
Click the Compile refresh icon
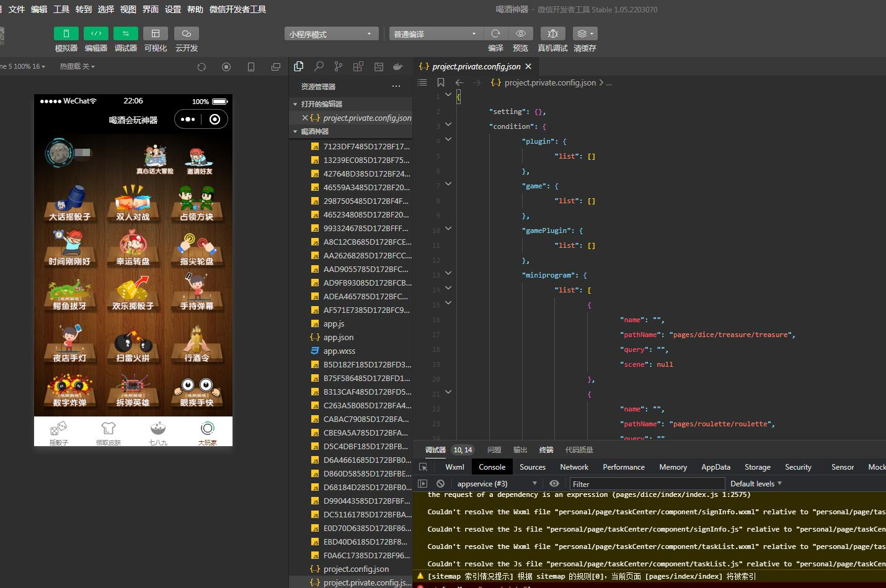(495, 33)
